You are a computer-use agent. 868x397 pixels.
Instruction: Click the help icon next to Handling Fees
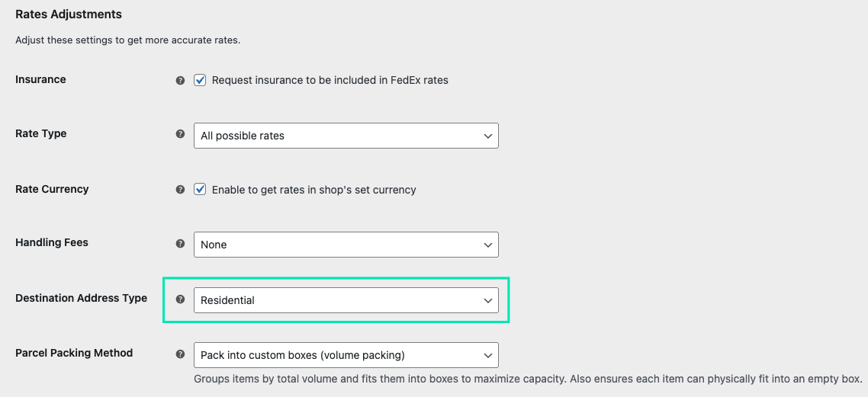(180, 244)
